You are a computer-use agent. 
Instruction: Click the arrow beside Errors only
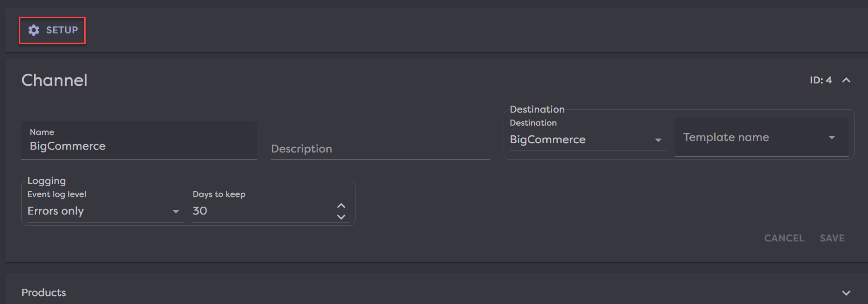click(x=175, y=211)
